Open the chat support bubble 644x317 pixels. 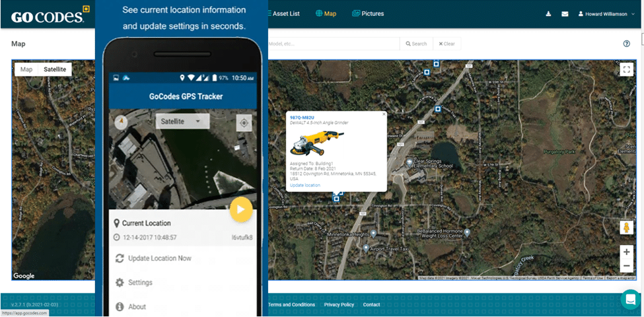coord(631,299)
